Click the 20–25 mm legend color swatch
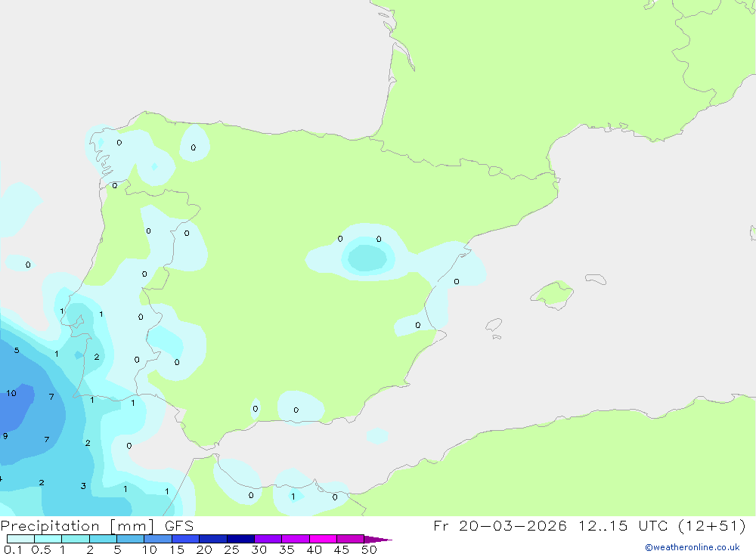 coord(213,539)
